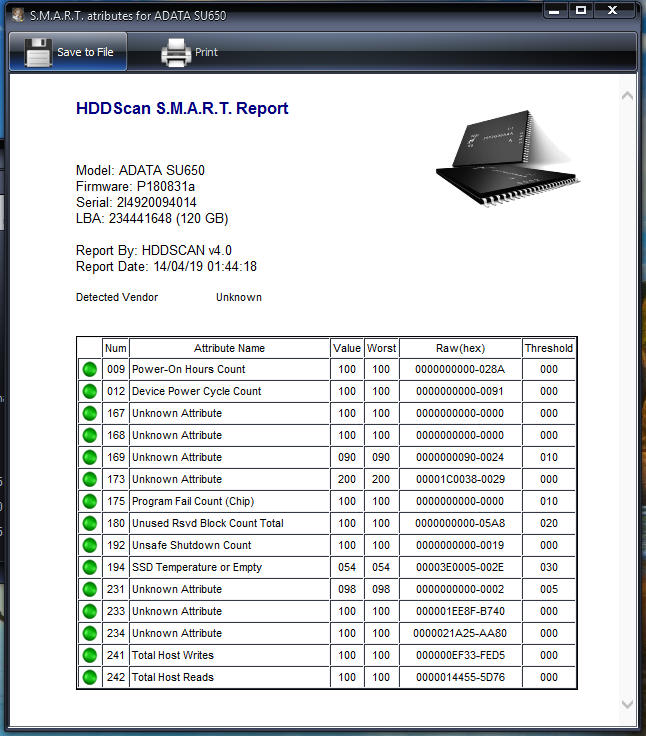Click the Save to File floppy disk icon

point(38,52)
